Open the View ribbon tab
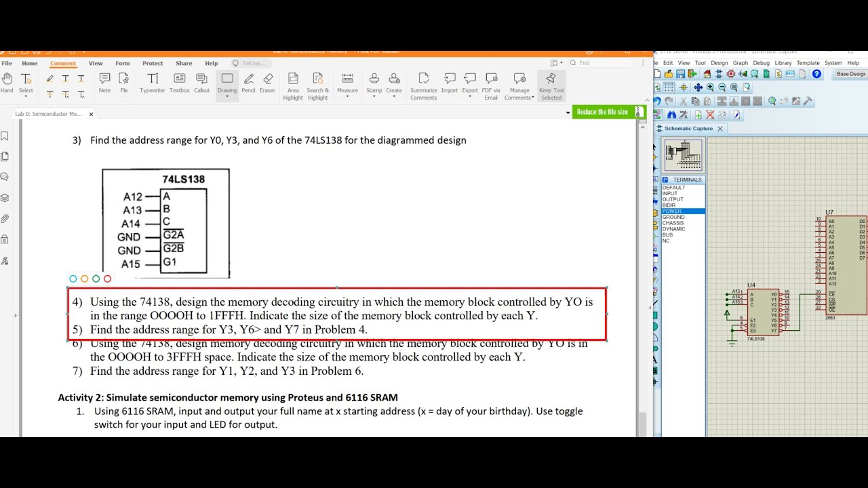The height and width of the screenshot is (488, 868). [x=96, y=63]
